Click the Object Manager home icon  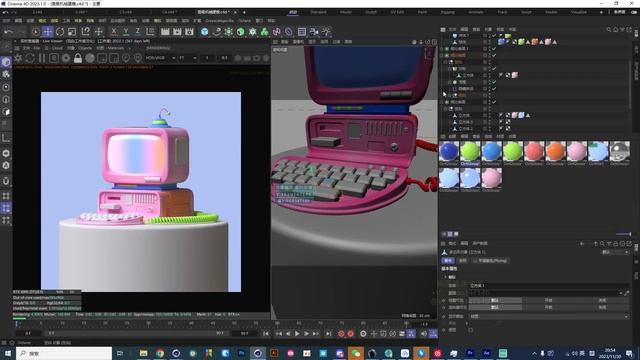[616, 29]
